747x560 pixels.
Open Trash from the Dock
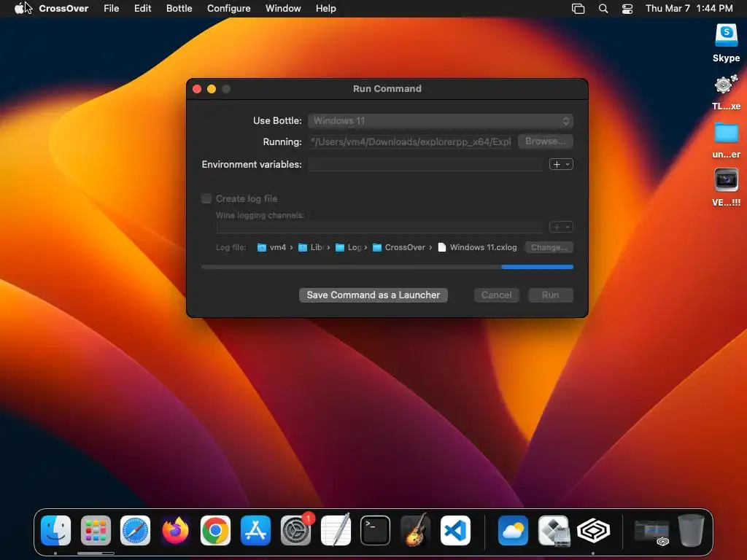[692, 530]
